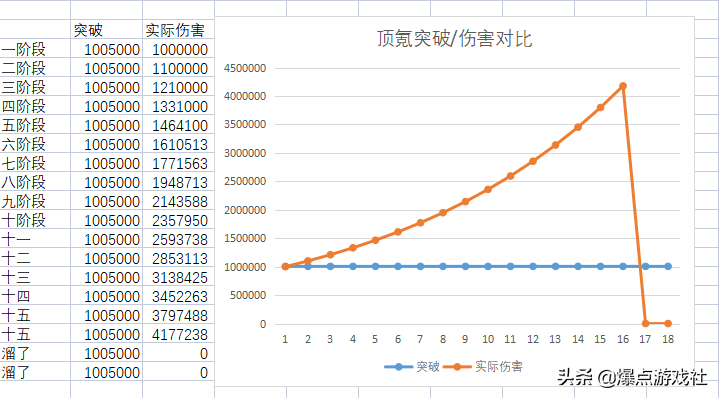
Task: Select the 突破 column header cell
Action: coord(106,30)
